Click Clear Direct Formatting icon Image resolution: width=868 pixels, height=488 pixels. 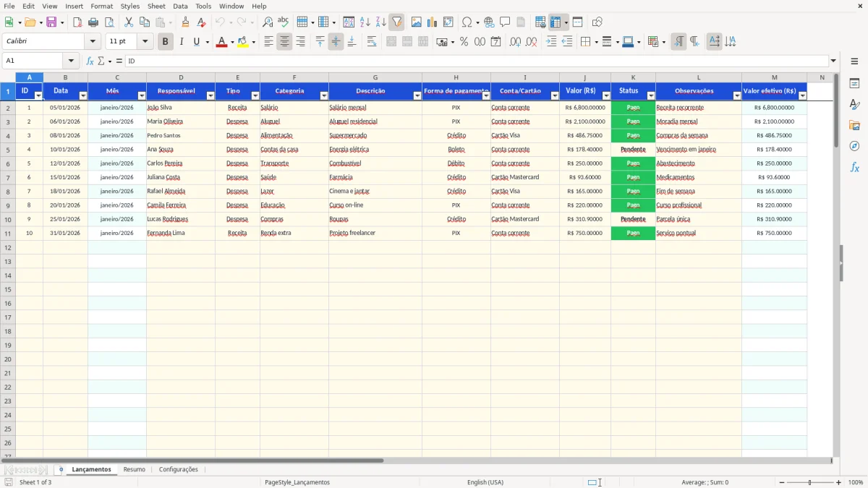tap(201, 22)
